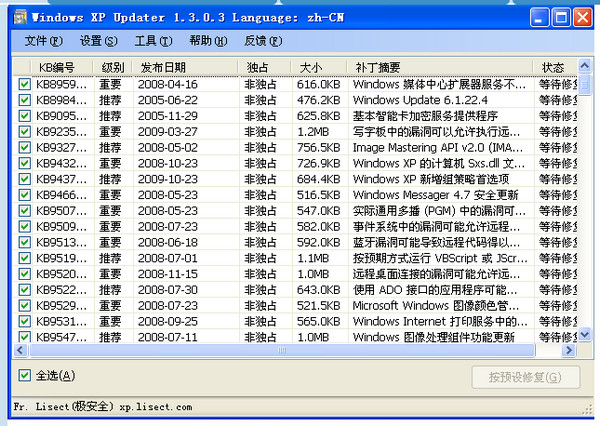Sort by the KB编号 column header
600x426 pixels.
point(62,67)
